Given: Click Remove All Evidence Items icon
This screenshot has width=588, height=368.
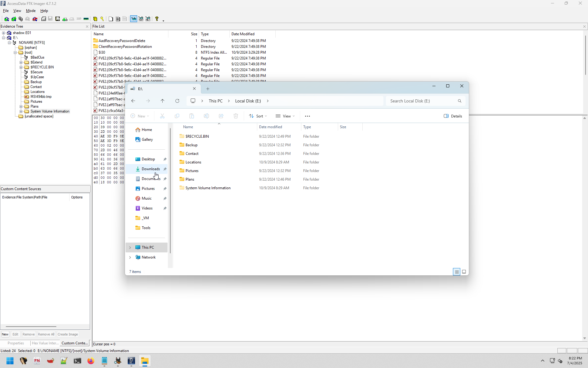Looking at the screenshot, I should coord(35,19).
